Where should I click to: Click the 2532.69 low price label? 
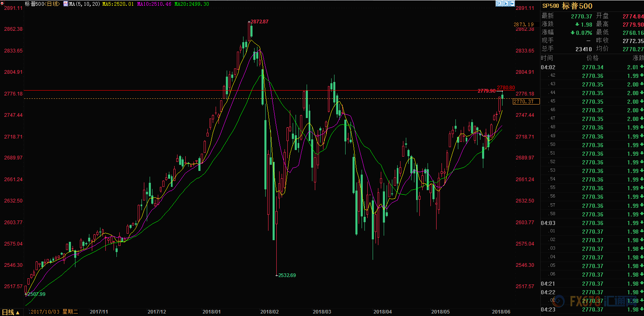[x=287, y=275]
